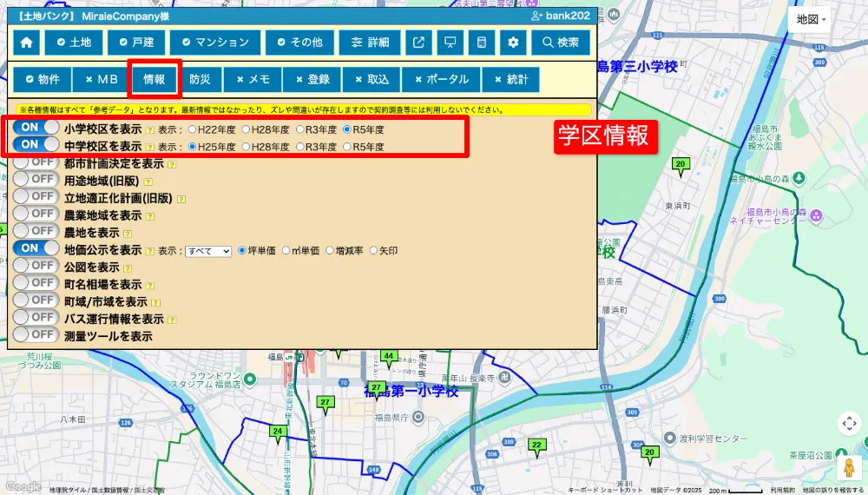The width and height of the screenshot is (868, 495).
Task: Enable the 用途地域(旧版) switch
Action: click(x=36, y=180)
